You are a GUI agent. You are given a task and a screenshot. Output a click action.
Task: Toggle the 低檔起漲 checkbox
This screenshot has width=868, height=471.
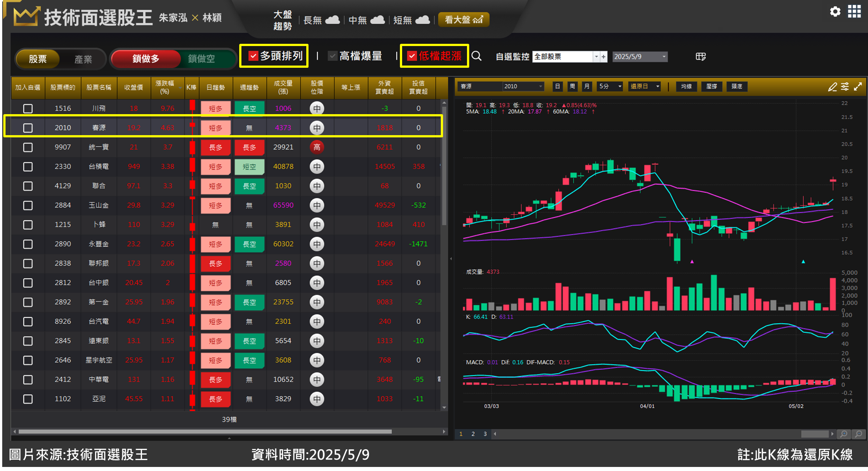click(x=412, y=56)
